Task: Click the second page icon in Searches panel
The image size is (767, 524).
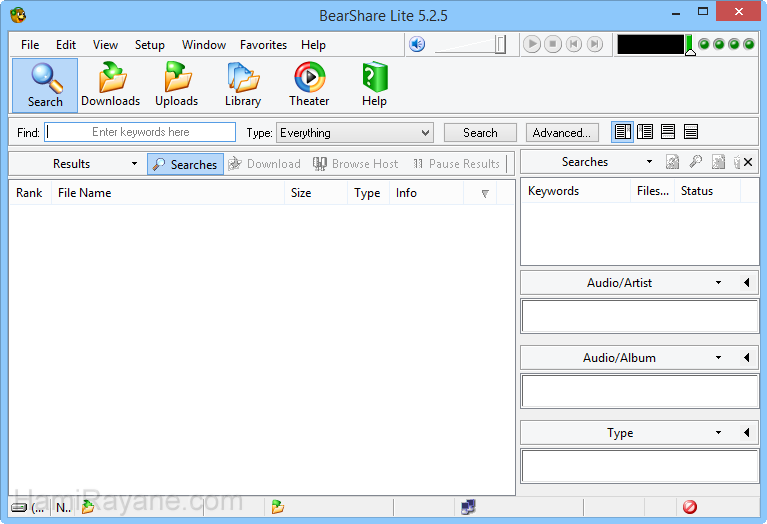Action: (x=718, y=162)
